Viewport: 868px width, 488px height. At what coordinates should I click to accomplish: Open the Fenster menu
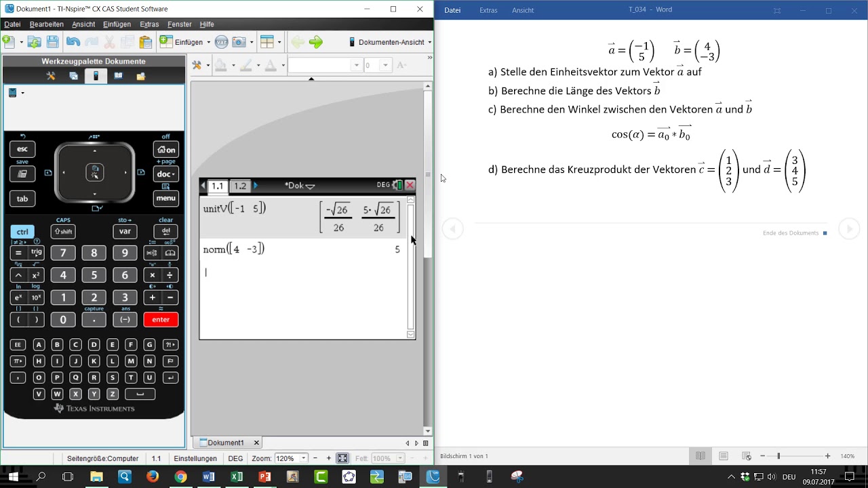click(x=180, y=24)
